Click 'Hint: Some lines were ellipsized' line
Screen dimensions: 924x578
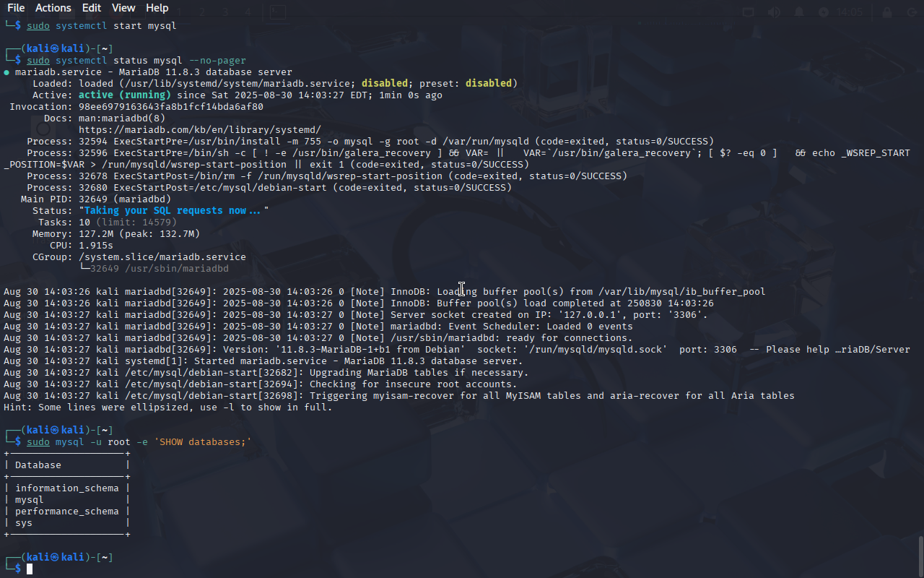(168, 407)
